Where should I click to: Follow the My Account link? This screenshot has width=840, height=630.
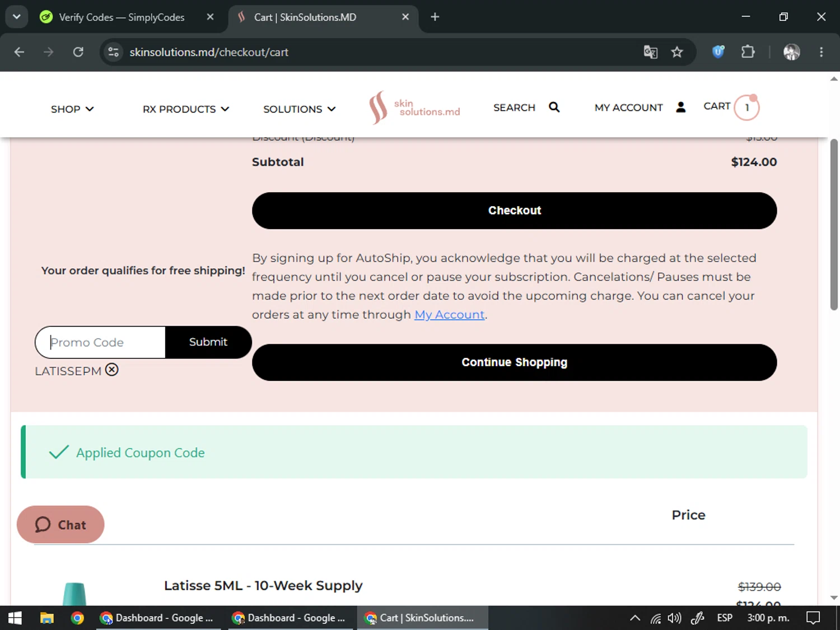449,315
